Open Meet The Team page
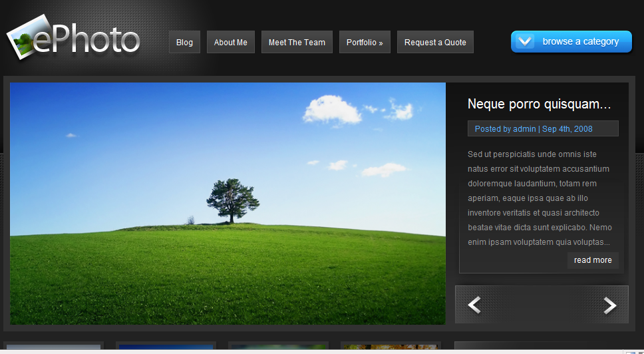 [x=297, y=42]
